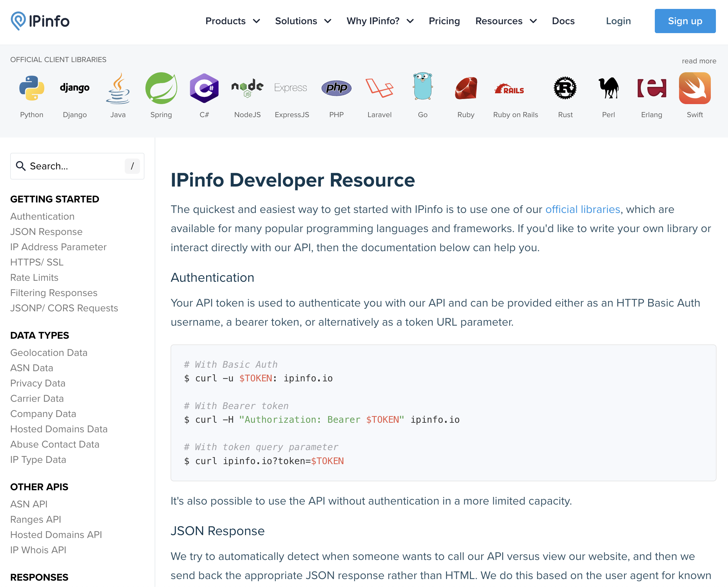Image resolution: width=728 pixels, height=587 pixels.
Task: Open the Go gopher icon
Action: pyautogui.click(x=423, y=87)
